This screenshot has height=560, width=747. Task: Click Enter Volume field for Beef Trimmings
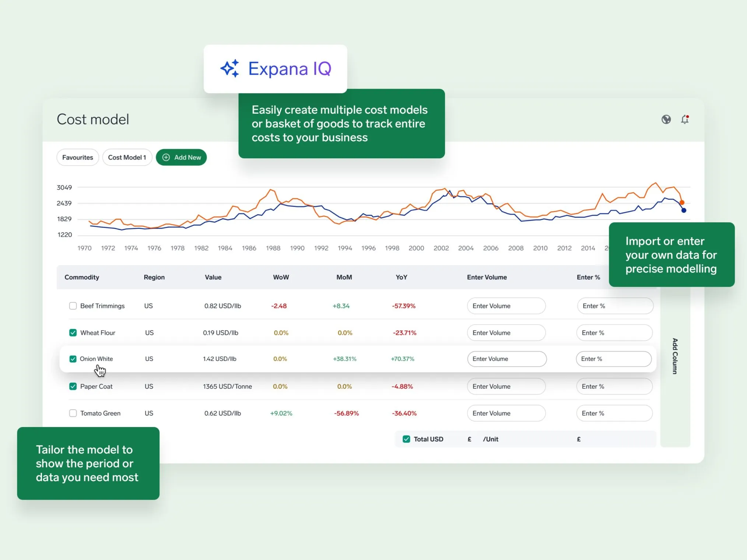[x=506, y=306]
